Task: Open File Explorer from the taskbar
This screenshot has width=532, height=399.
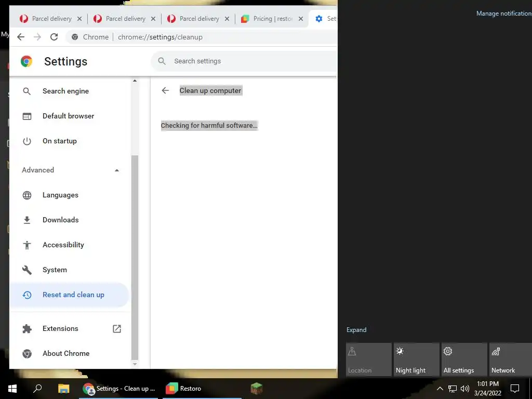Action: 63,389
